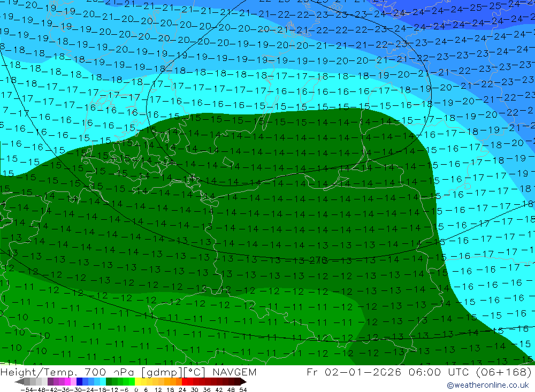Pick the dark blue swatch above legend value -30
Screen dimensions: 535x392
pyautogui.click(x=79, y=382)
